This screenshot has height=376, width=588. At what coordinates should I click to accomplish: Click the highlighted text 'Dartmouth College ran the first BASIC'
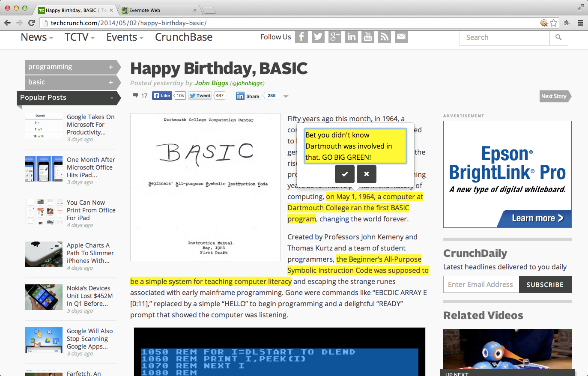[x=348, y=208]
